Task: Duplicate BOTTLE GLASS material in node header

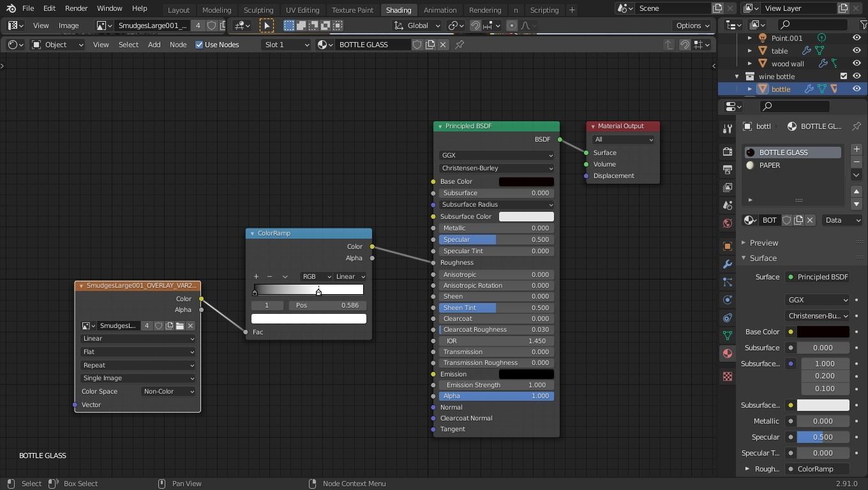Action: [x=430, y=45]
